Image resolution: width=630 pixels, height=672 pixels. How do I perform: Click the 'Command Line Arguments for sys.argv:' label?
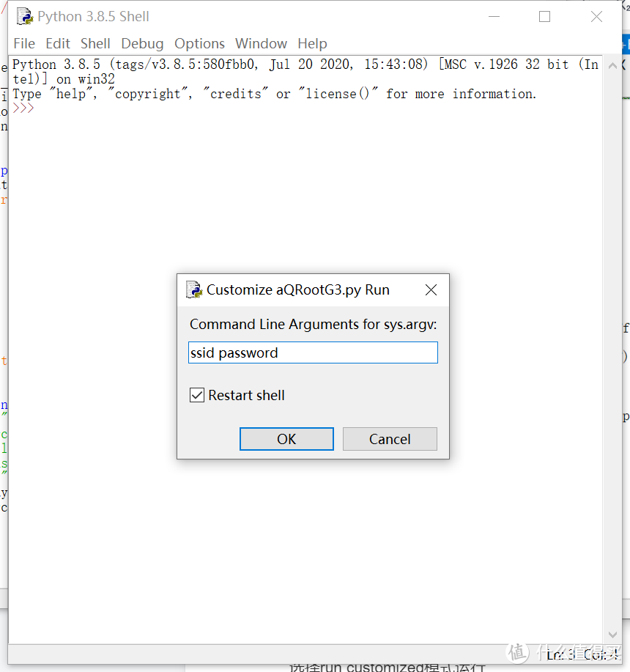[x=313, y=325]
